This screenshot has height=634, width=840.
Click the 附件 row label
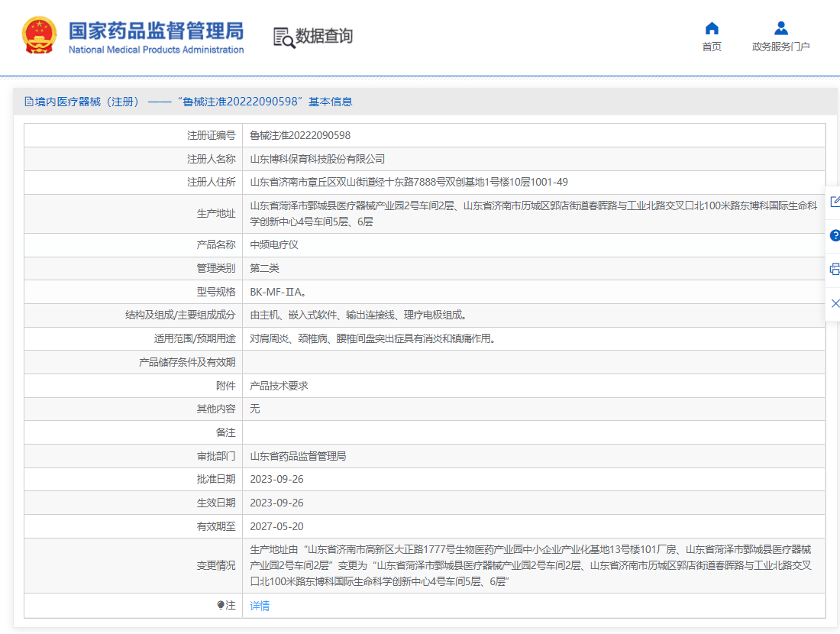coord(225,386)
